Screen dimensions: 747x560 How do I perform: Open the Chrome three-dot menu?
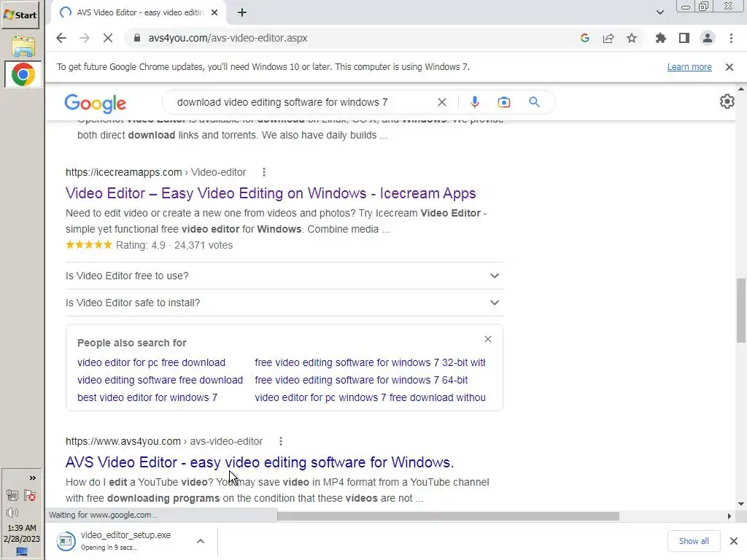(731, 38)
